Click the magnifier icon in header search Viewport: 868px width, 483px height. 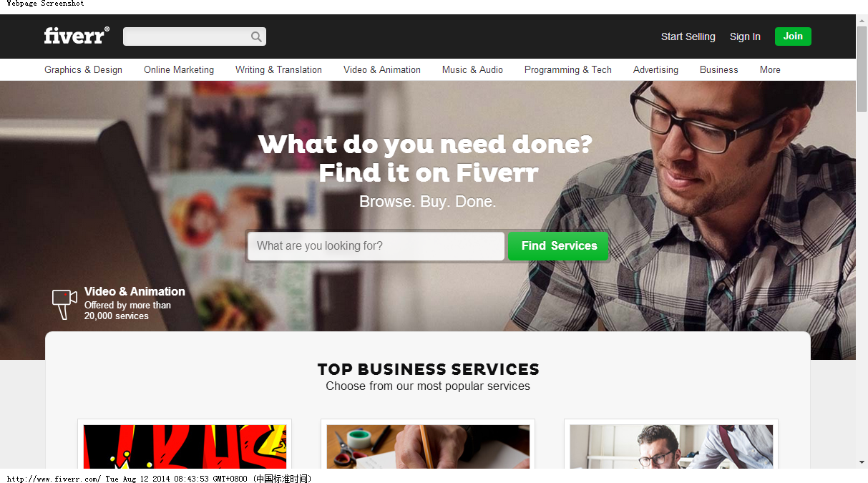tap(256, 36)
